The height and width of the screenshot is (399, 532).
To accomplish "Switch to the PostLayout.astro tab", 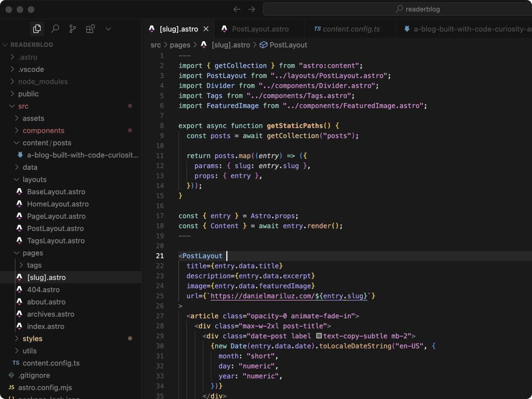I will click(x=260, y=29).
